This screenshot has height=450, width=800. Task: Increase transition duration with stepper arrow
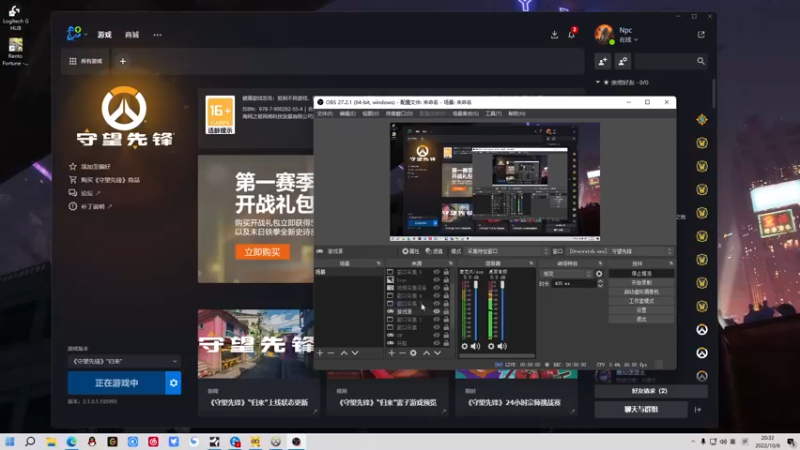[x=600, y=282]
